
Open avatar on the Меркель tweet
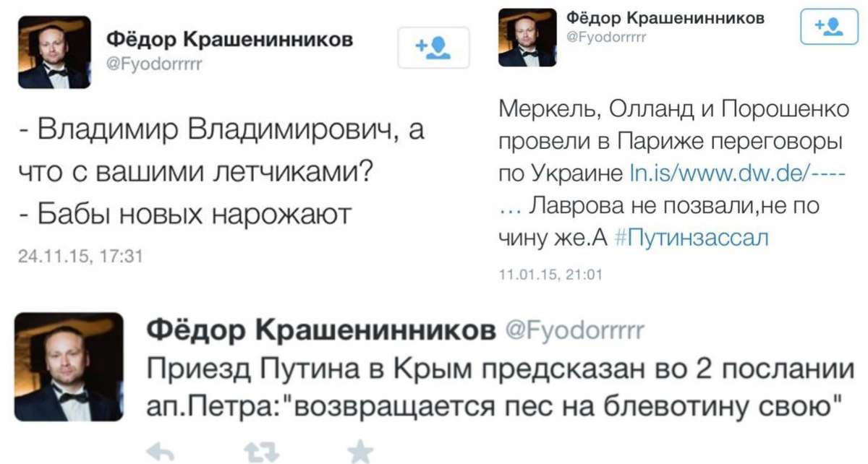click(x=528, y=38)
